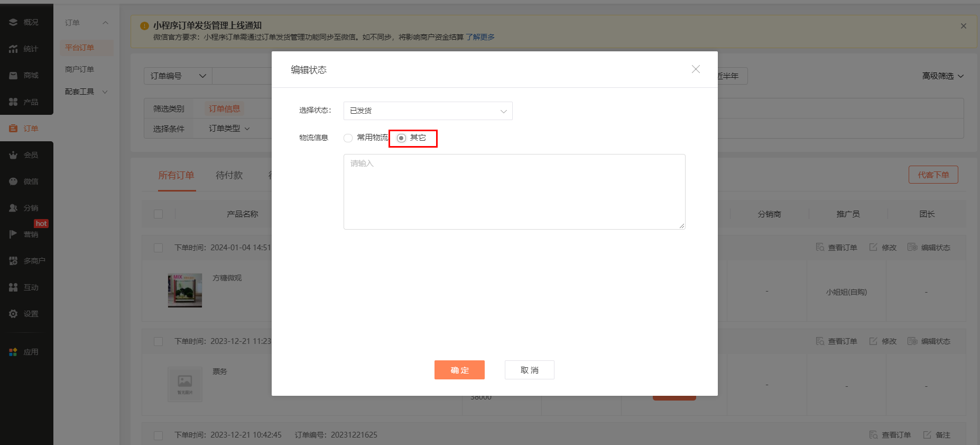Open the 设置 settings gear icon
Viewport: 980px width, 445px height.
13,314
